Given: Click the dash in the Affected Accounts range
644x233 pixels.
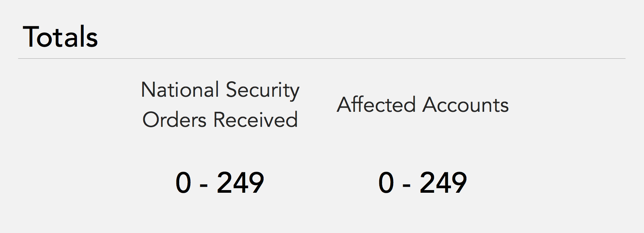Looking at the screenshot, I should [x=406, y=185].
